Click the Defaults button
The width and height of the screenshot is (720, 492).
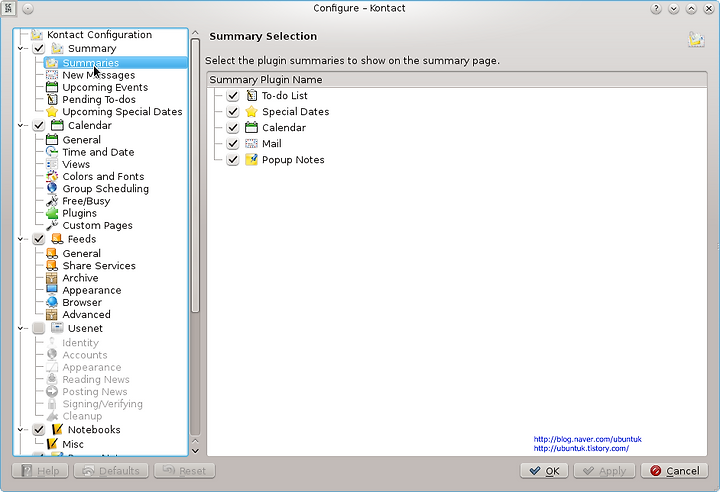pyautogui.click(x=111, y=471)
